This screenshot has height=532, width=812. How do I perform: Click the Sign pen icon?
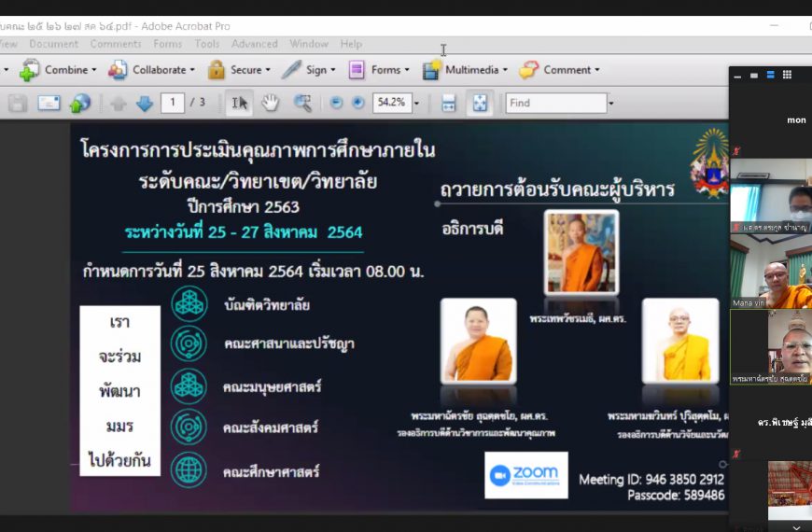pyautogui.click(x=291, y=69)
